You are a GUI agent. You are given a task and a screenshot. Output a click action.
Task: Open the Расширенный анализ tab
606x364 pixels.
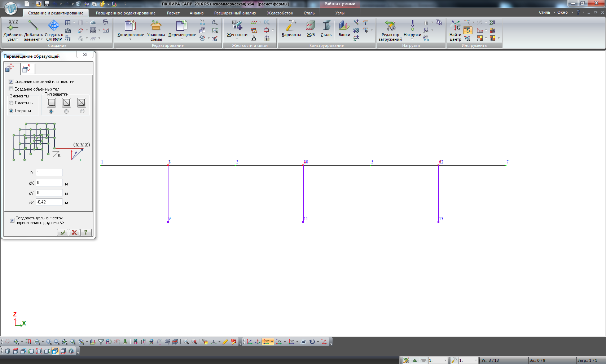coord(235,13)
